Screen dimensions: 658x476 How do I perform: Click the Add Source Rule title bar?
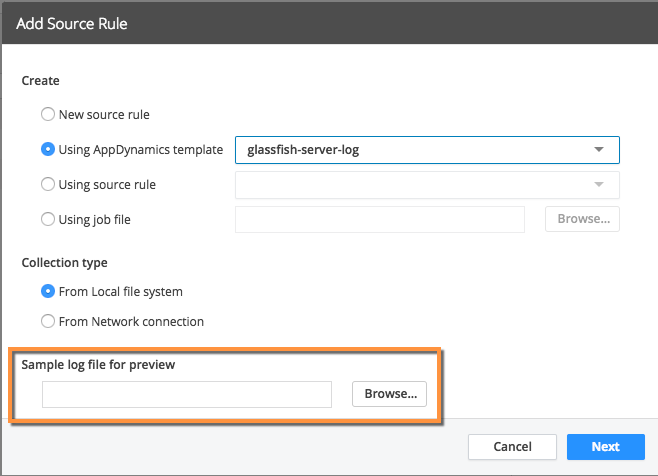(330, 24)
